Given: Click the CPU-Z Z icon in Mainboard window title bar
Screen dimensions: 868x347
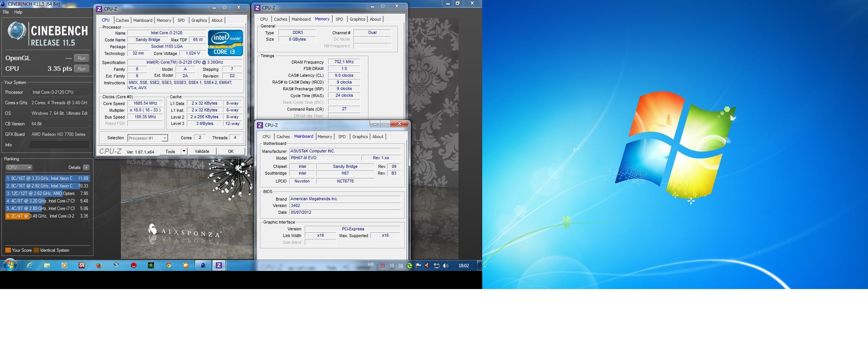Looking at the screenshot, I should 260,125.
